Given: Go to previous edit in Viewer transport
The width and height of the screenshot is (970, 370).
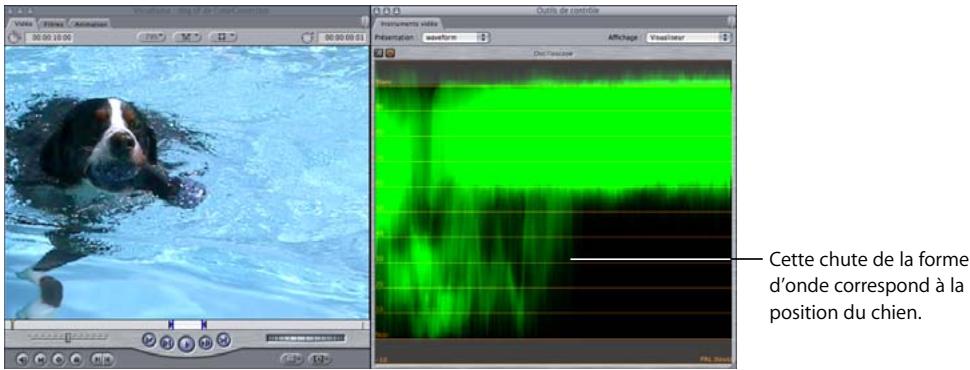Looking at the screenshot, I should click(x=148, y=339).
